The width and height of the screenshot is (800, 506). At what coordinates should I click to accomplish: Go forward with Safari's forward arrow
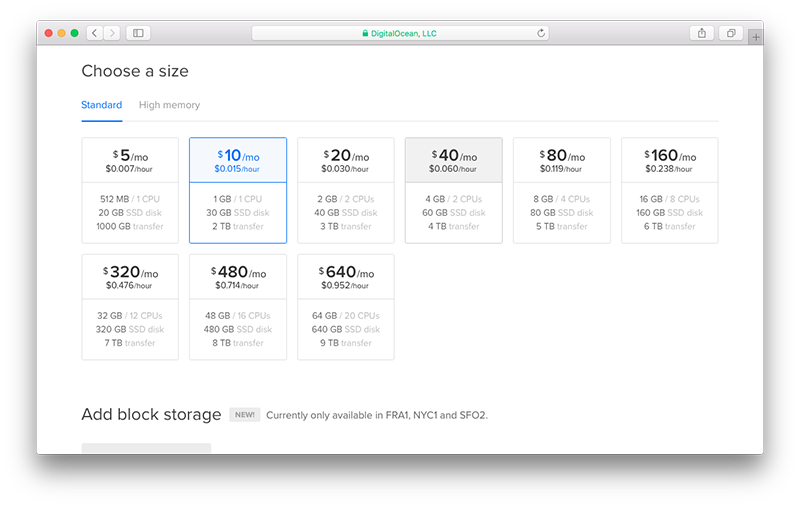point(112,33)
